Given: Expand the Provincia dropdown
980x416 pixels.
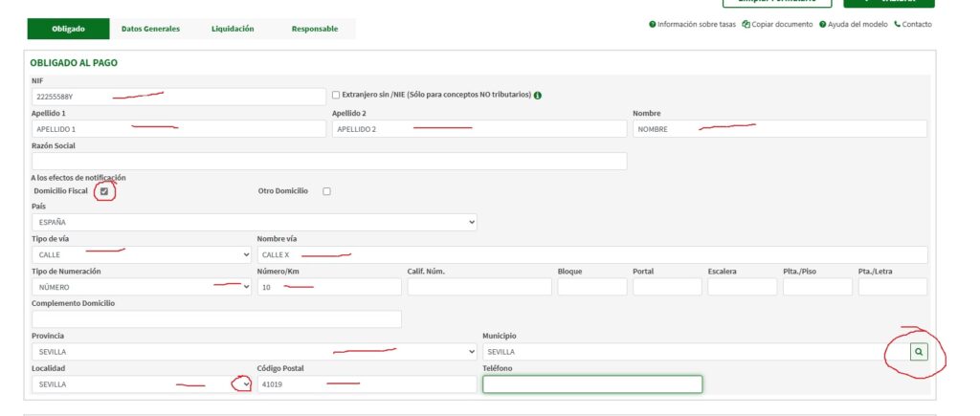Looking at the screenshot, I should pos(254,352).
